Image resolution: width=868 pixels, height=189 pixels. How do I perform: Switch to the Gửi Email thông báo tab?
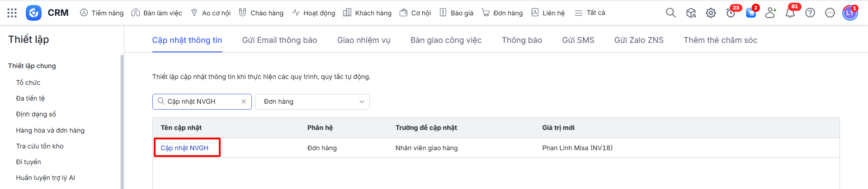279,40
